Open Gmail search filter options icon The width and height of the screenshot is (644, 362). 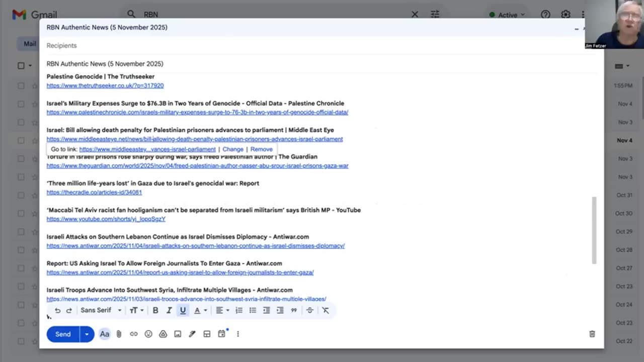435,15
